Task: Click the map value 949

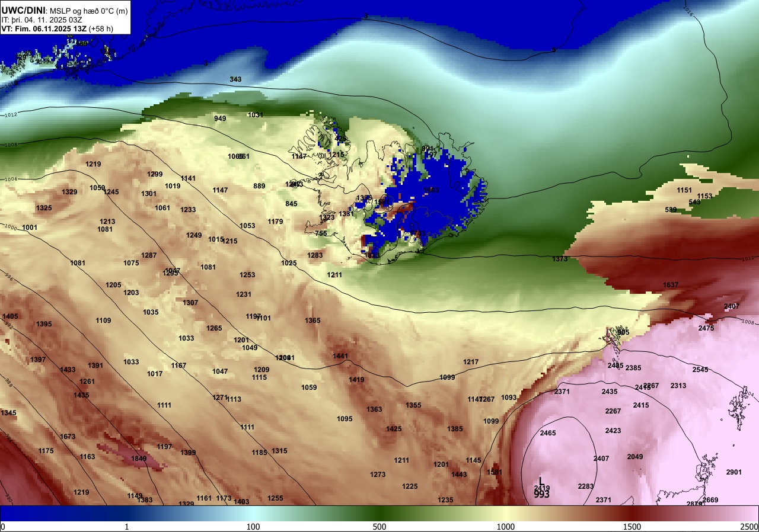Action: point(220,118)
